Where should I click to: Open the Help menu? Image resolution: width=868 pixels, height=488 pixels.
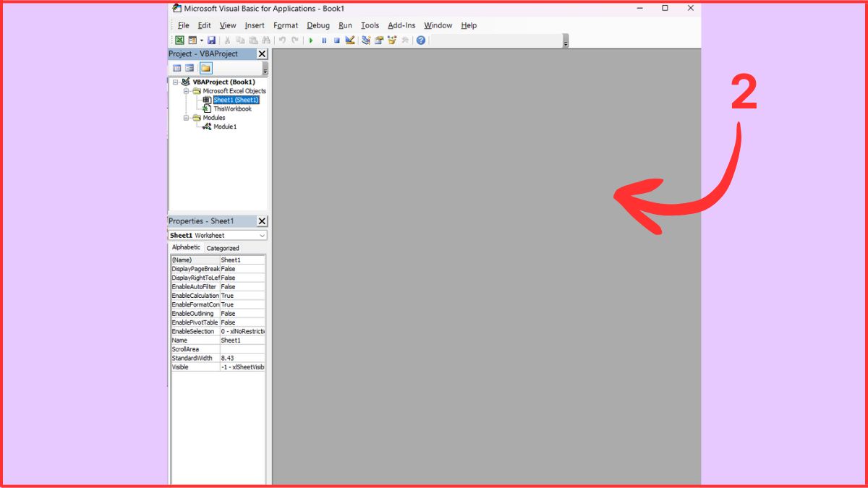(x=469, y=25)
